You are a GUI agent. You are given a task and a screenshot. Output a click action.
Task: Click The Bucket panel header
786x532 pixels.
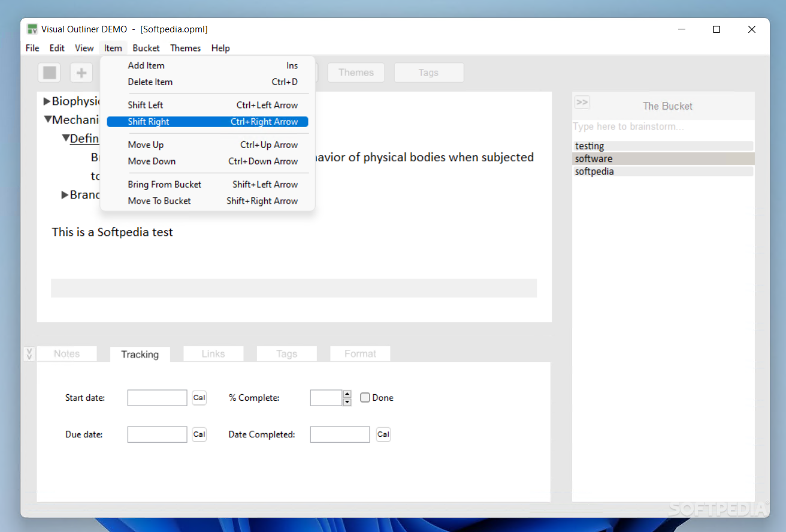tap(667, 106)
